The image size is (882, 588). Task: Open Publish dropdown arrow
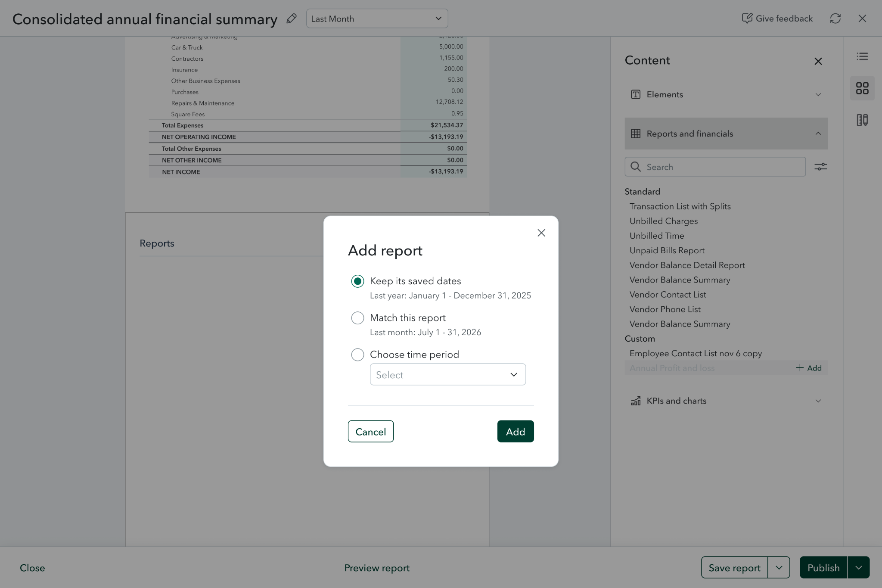click(x=858, y=567)
